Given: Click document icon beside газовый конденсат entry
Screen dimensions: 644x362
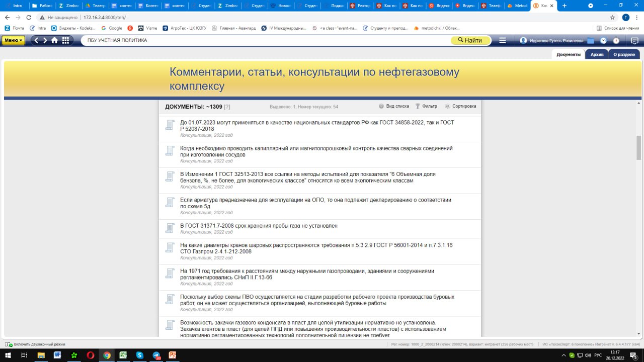Looking at the screenshot, I should (x=170, y=326).
